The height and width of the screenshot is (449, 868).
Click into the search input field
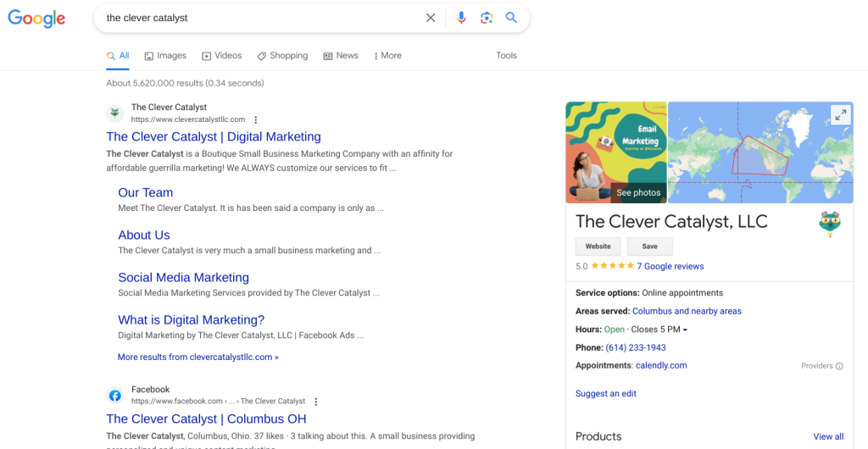click(x=254, y=18)
